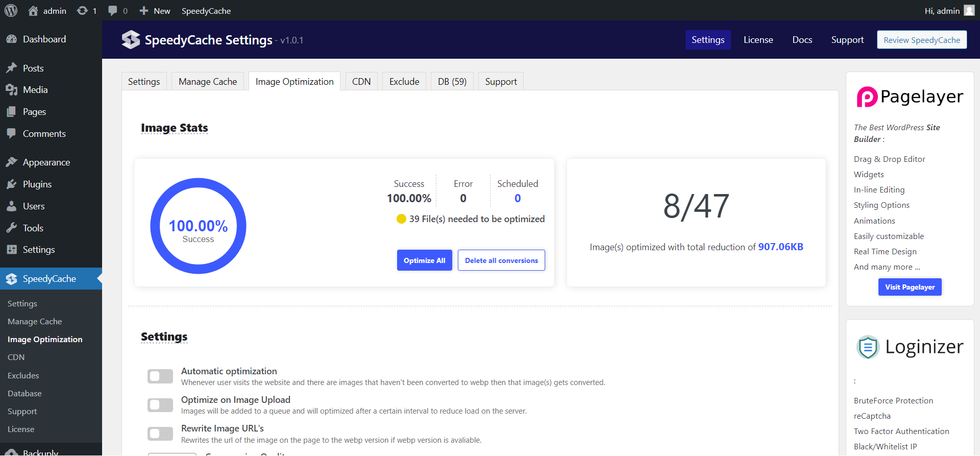Click the Posts pin icon
This screenshot has width=980, height=456.
point(12,68)
